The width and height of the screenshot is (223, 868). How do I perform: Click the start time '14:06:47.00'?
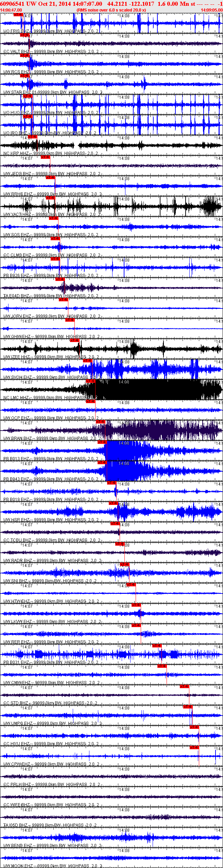[11, 10]
